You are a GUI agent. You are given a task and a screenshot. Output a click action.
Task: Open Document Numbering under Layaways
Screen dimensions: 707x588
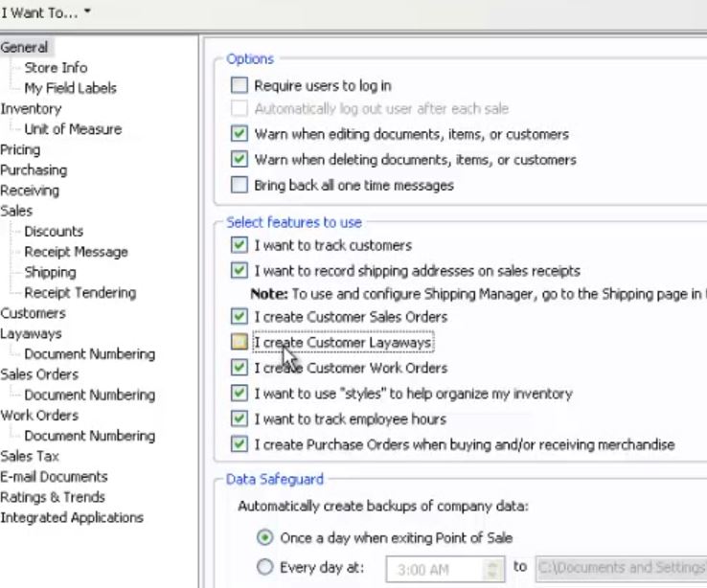pos(89,353)
